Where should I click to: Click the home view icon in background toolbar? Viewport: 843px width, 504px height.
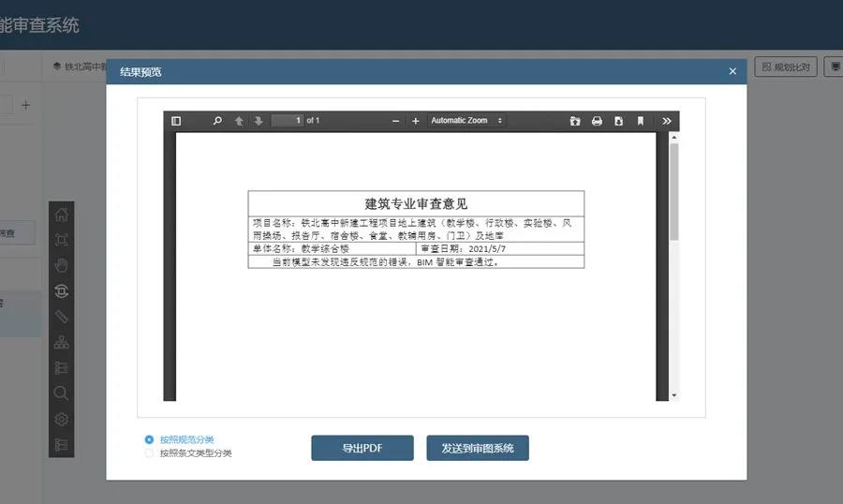coord(61,215)
